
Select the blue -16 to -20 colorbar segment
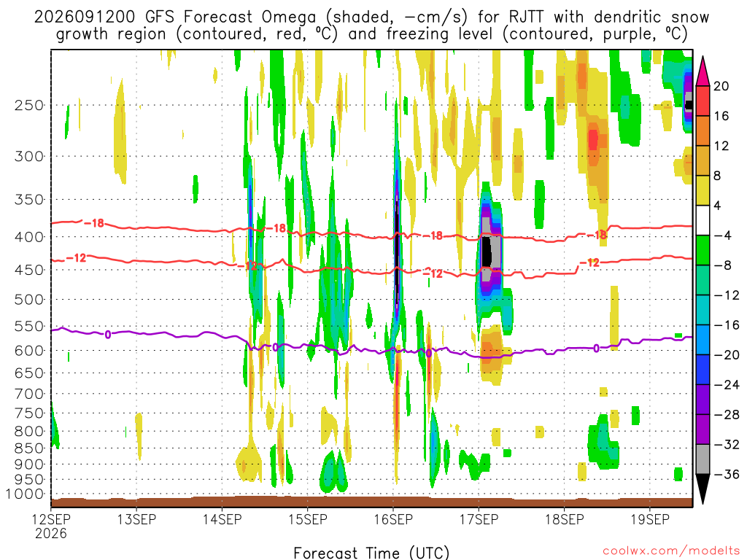(703, 340)
